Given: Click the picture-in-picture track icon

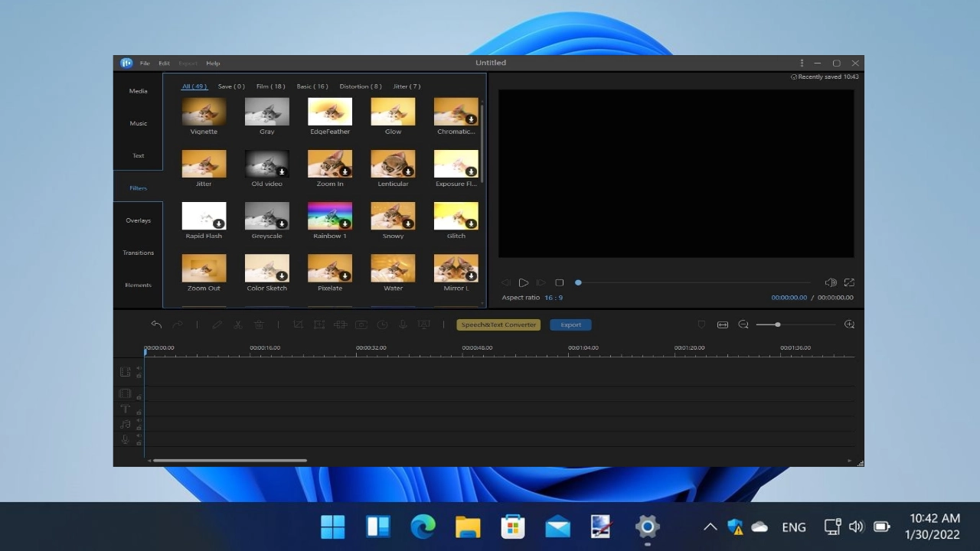Looking at the screenshot, I should click(125, 393).
